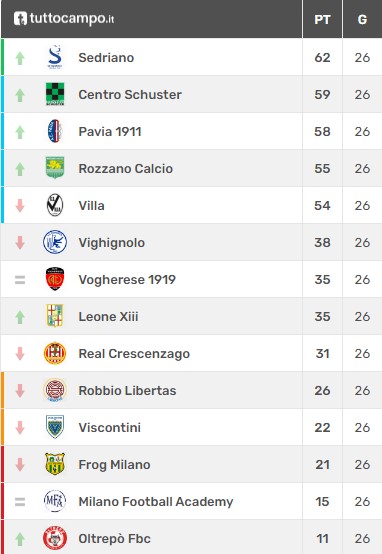Click Sedriano's 62 points value
This screenshot has height=554, width=382.
point(322,57)
